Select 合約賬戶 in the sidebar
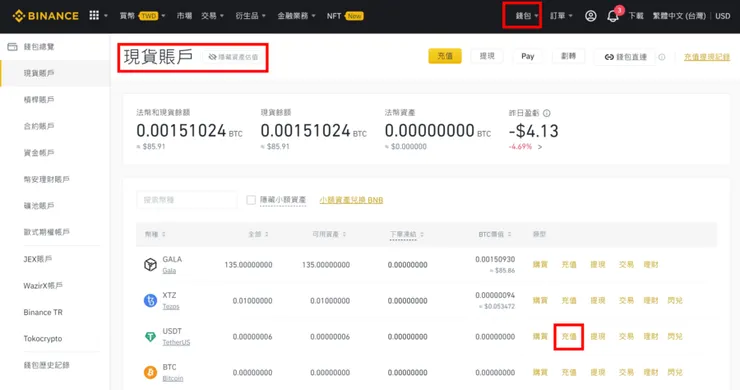The height and width of the screenshot is (390, 740). (39, 126)
